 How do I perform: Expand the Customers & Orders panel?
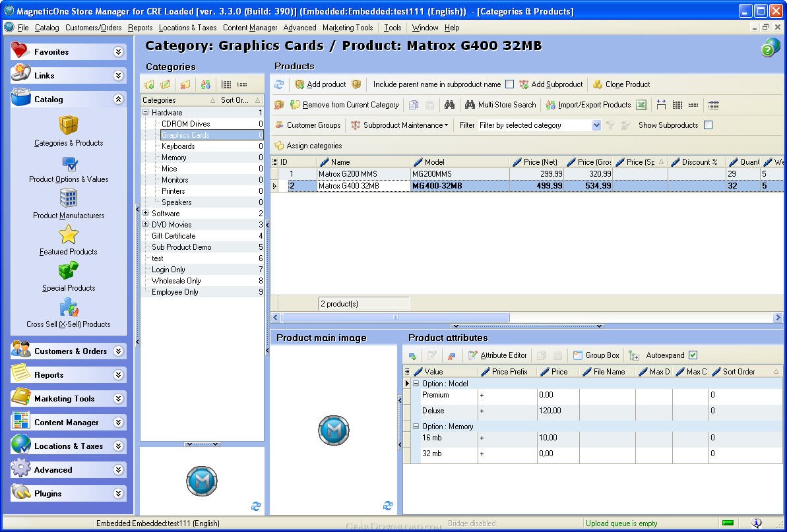point(119,351)
